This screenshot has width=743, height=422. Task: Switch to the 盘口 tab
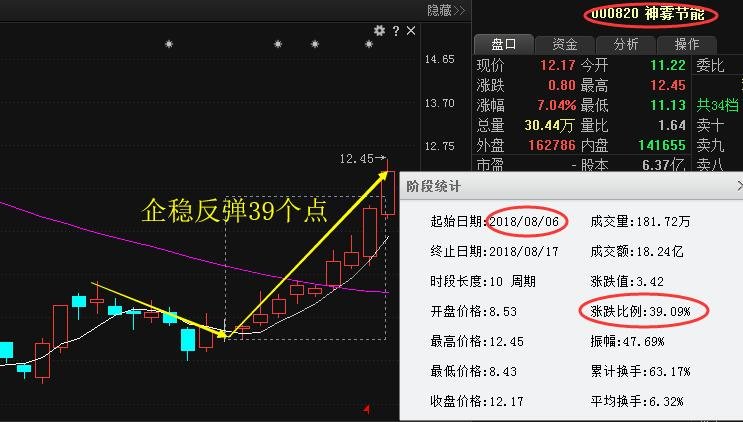point(504,44)
